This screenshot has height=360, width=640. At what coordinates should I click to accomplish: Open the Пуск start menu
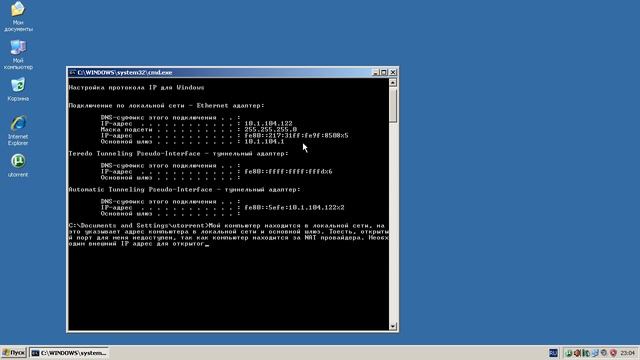pos(14,353)
